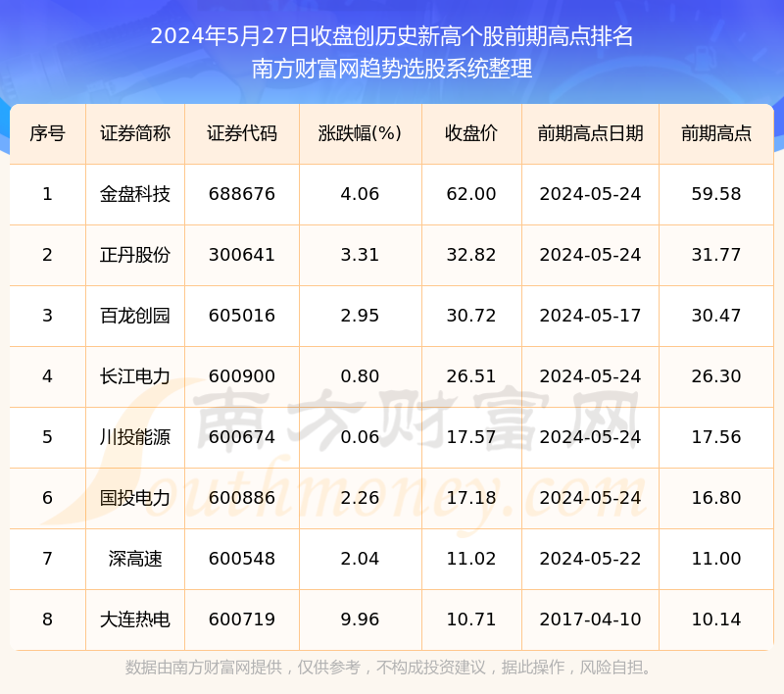Screen dimensions: 784x694
Task: Select stock name 川投能源
Action: [x=135, y=437]
